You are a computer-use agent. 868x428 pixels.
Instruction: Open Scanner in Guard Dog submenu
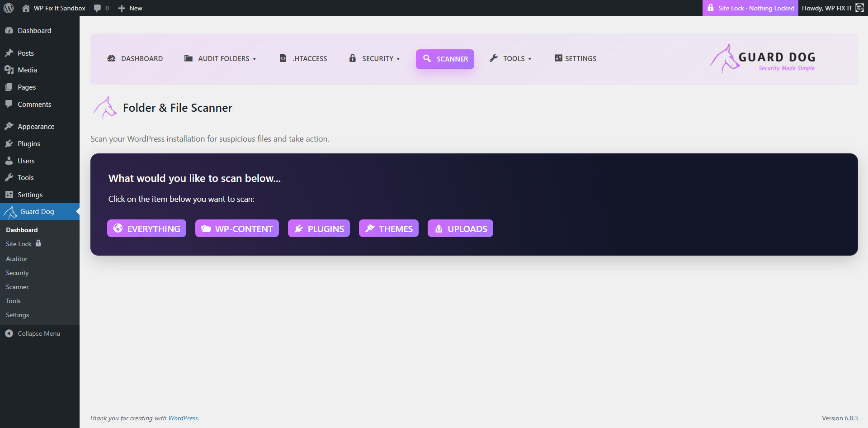tap(17, 287)
